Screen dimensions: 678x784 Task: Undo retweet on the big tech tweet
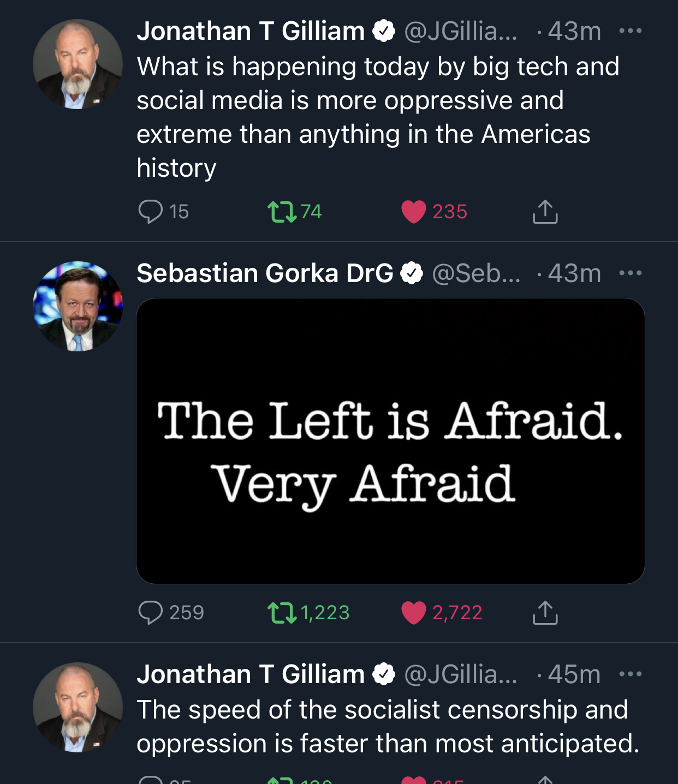282,212
